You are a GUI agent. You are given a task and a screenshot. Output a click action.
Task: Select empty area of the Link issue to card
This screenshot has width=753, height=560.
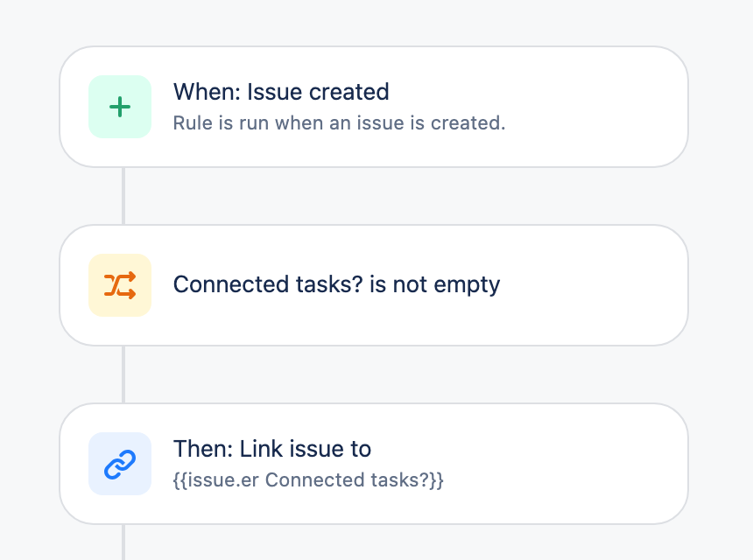(x=567, y=464)
